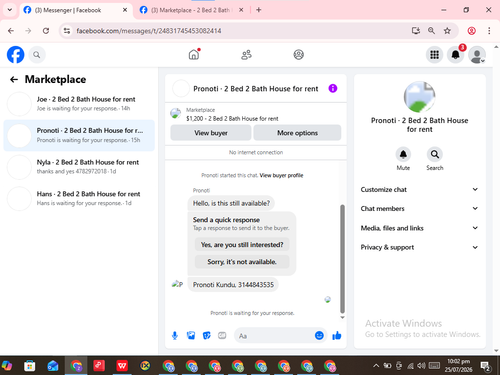500x375 pixels.
Task: Open the Groups icon in top navigation
Action: coord(298,55)
